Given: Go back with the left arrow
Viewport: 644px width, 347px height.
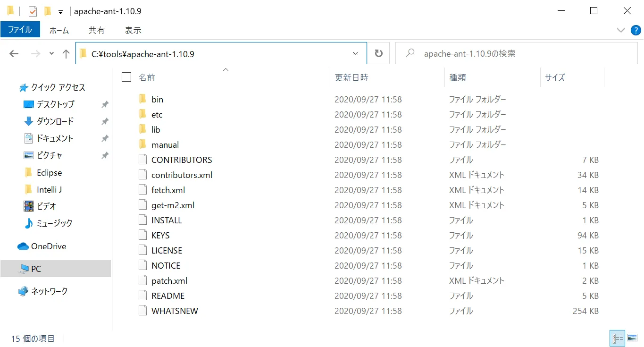Looking at the screenshot, I should click(x=14, y=54).
